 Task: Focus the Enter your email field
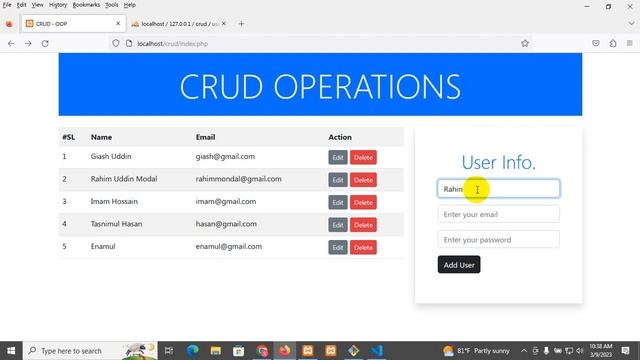(x=498, y=214)
